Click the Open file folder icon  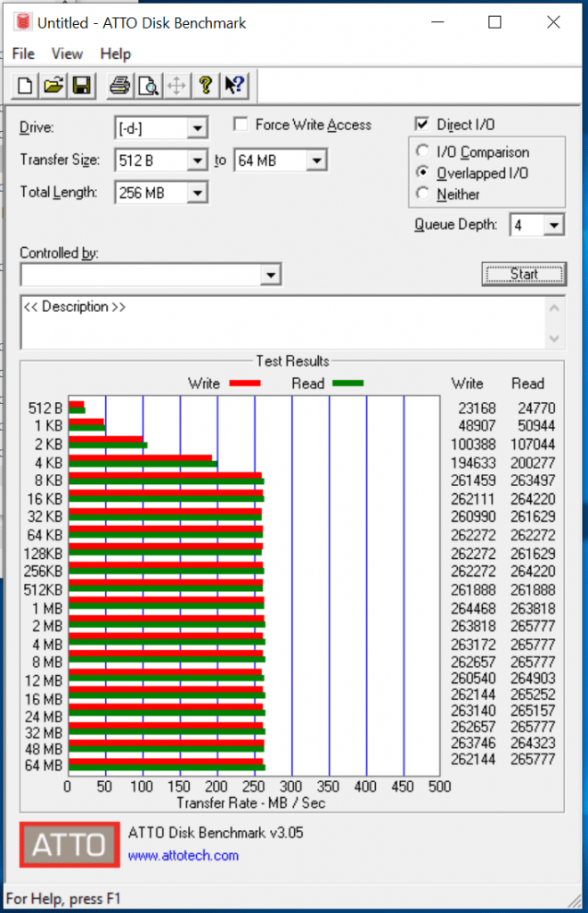pyautogui.click(x=53, y=86)
